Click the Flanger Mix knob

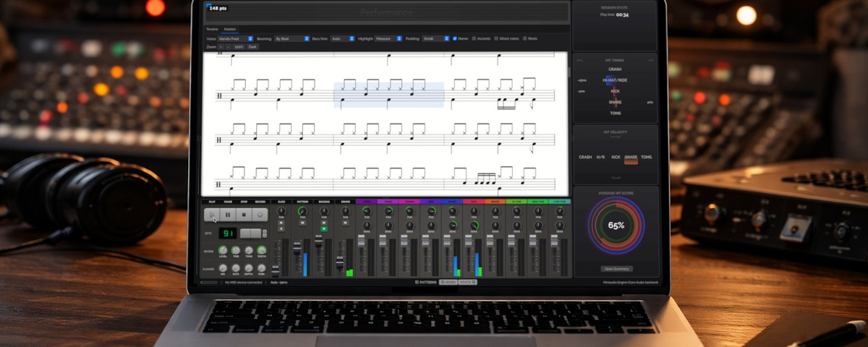(223, 267)
